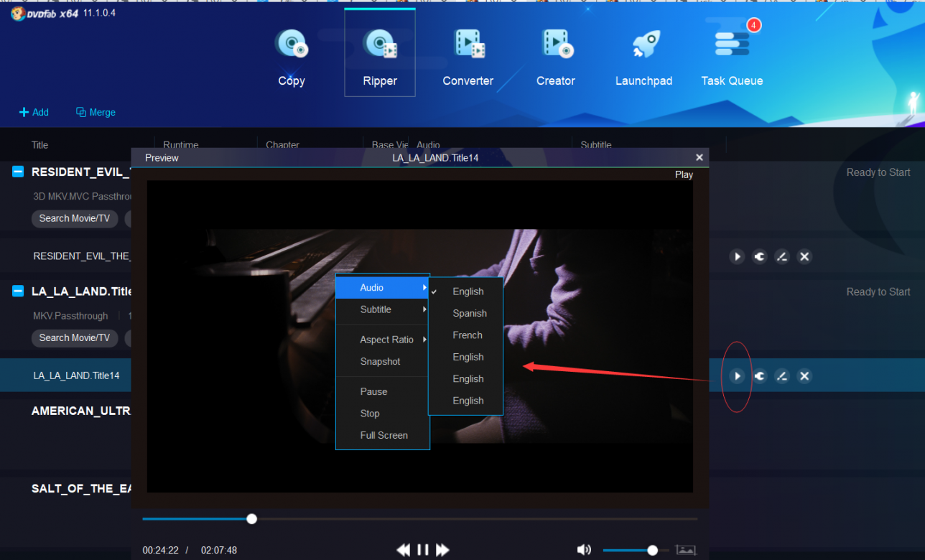Pause the preview with the transport button
Image resolution: width=925 pixels, height=560 pixels.
click(x=423, y=550)
